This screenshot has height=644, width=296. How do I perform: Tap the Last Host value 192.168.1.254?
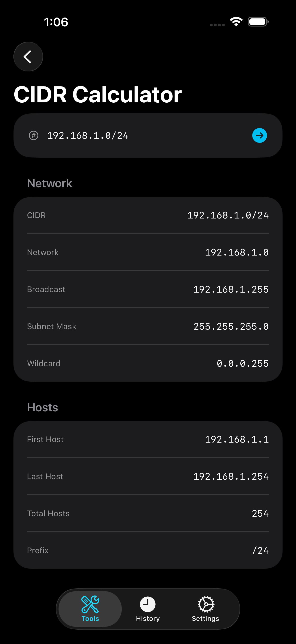231,476
